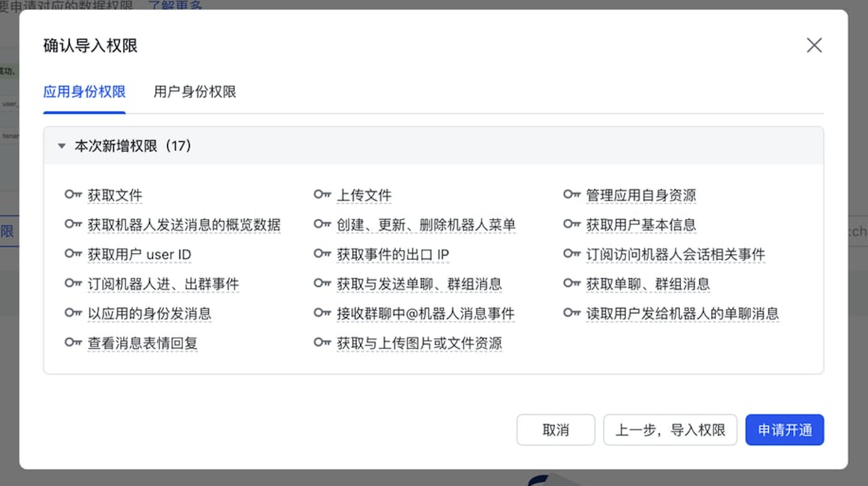Close the 确认导入权限 dialog
The image size is (868, 486).
[x=814, y=45]
